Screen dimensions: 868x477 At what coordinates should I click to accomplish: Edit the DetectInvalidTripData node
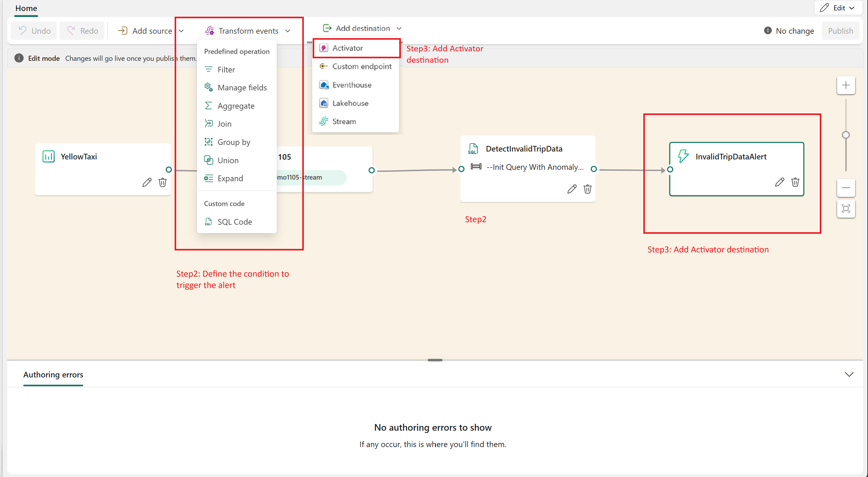[571, 189]
